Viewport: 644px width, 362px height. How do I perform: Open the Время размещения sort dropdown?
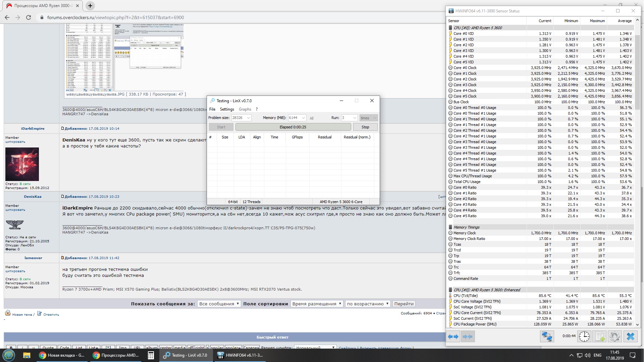(x=316, y=304)
